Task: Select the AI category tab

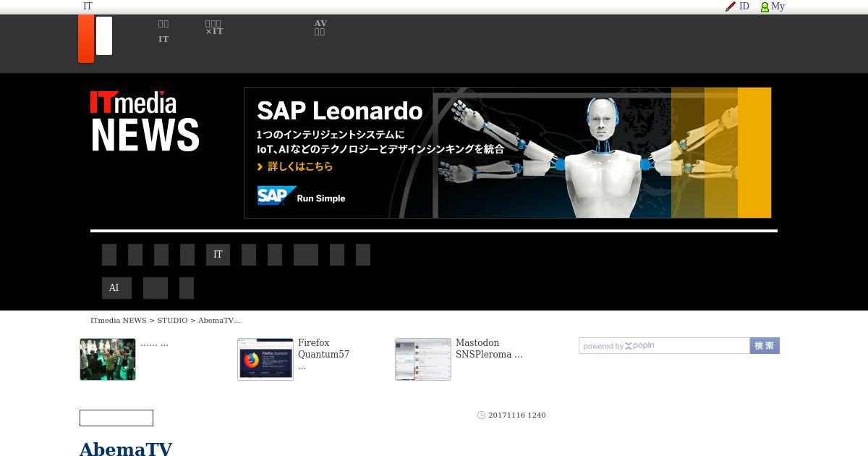Action: coord(116,288)
